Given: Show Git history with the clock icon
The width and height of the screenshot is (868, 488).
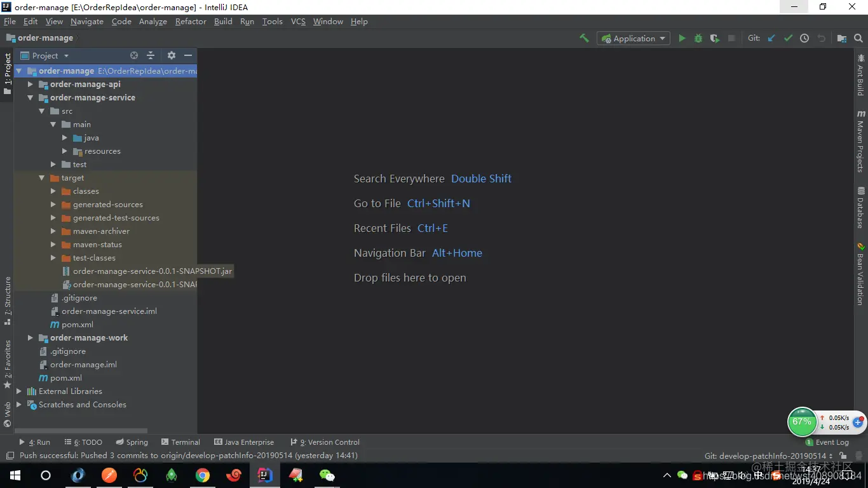Looking at the screenshot, I should pos(804,38).
